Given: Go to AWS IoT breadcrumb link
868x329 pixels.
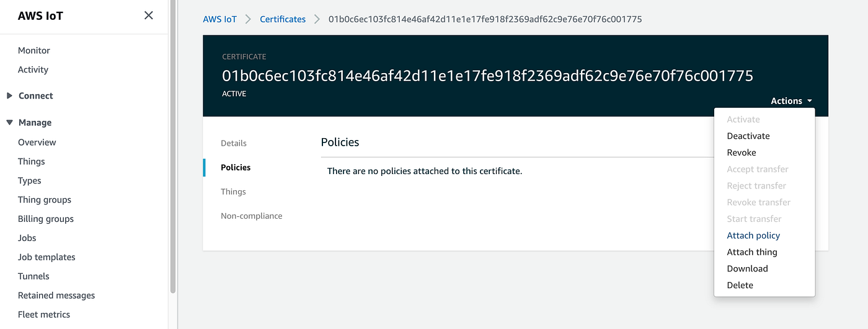Looking at the screenshot, I should tap(220, 19).
